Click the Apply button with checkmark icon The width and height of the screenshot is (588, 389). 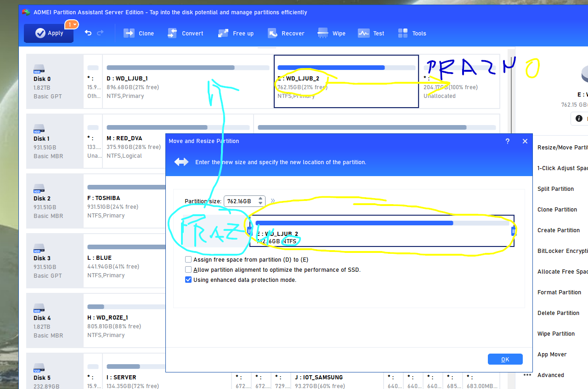(x=49, y=33)
